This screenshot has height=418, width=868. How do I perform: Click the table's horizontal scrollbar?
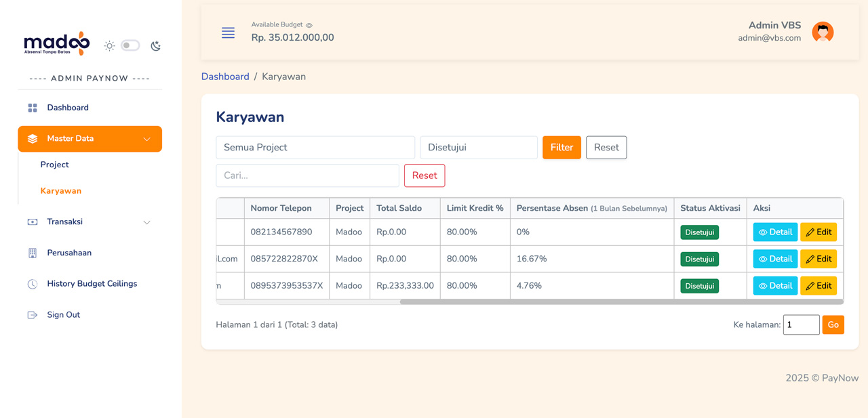click(621, 302)
